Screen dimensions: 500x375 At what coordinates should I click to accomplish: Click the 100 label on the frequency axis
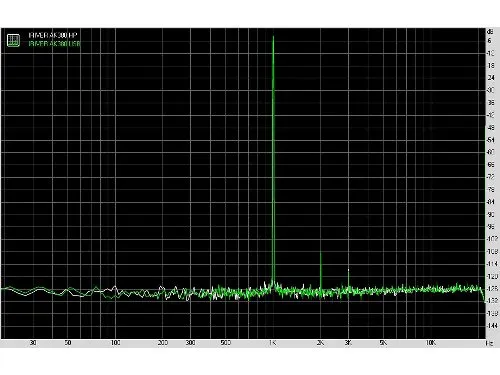tap(115, 343)
